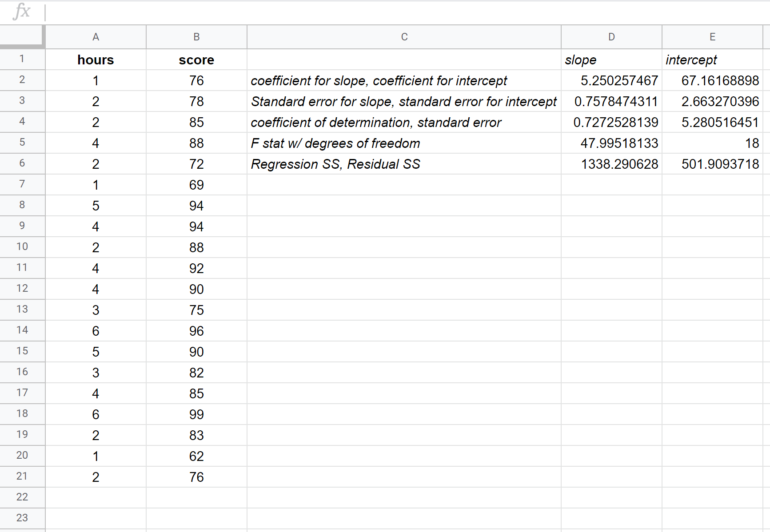This screenshot has height=532, width=770.
Task: Click the fx function icon
Action: click(22, 11)
